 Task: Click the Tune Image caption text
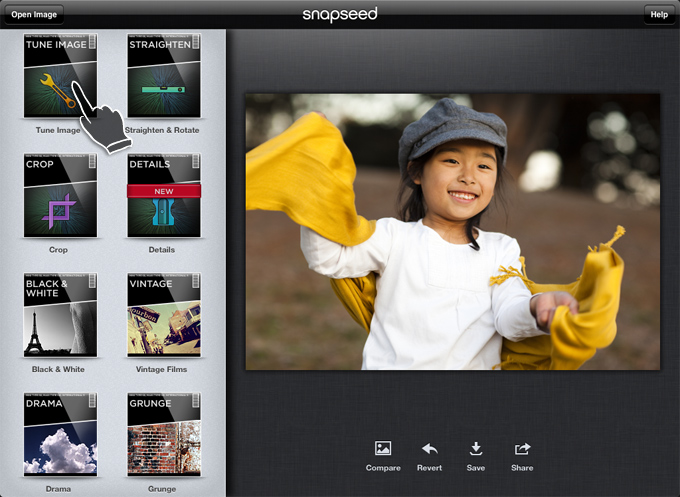click(58, 130)
